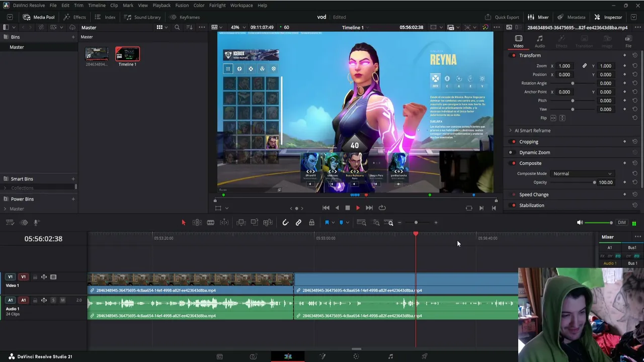This screenshot has width=644, height=362.
Task: Expand the Power Bins Master item
Action: pos(5,209)
